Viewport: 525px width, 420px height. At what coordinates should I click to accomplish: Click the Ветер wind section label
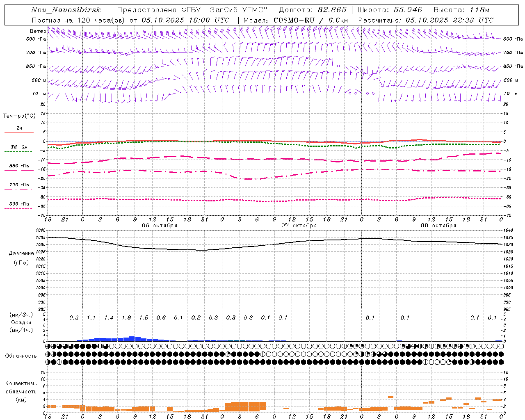[38, 31]
